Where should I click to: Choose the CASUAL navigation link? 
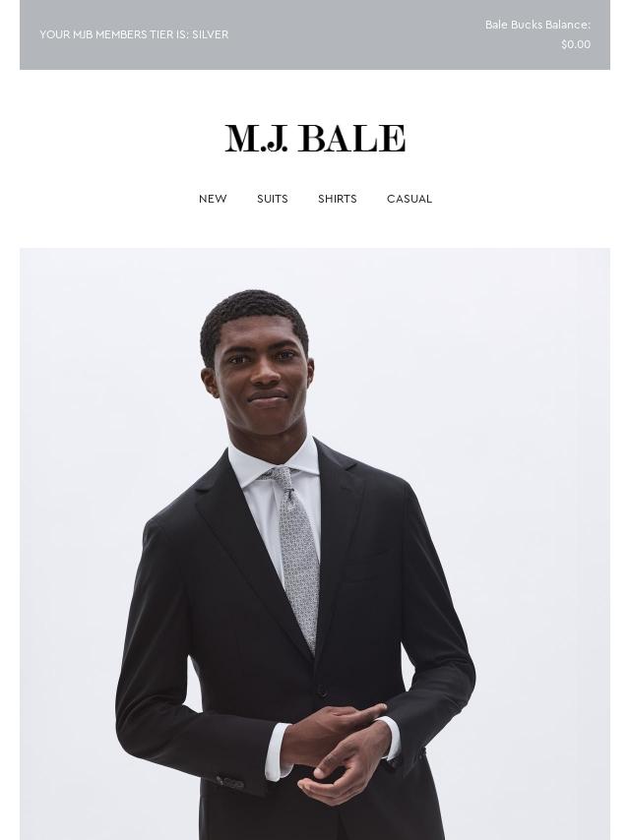[409, 199]
